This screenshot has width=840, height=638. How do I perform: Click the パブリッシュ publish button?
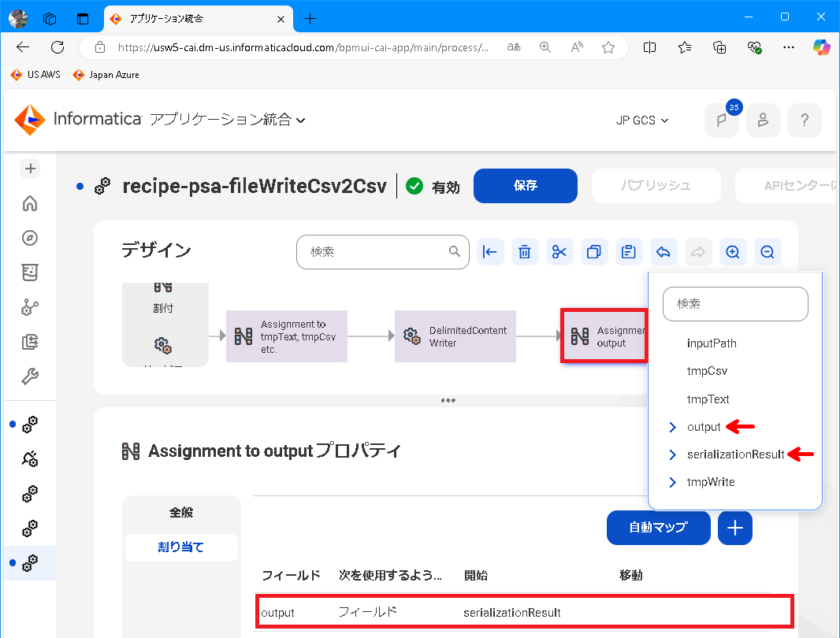[656, 186]
